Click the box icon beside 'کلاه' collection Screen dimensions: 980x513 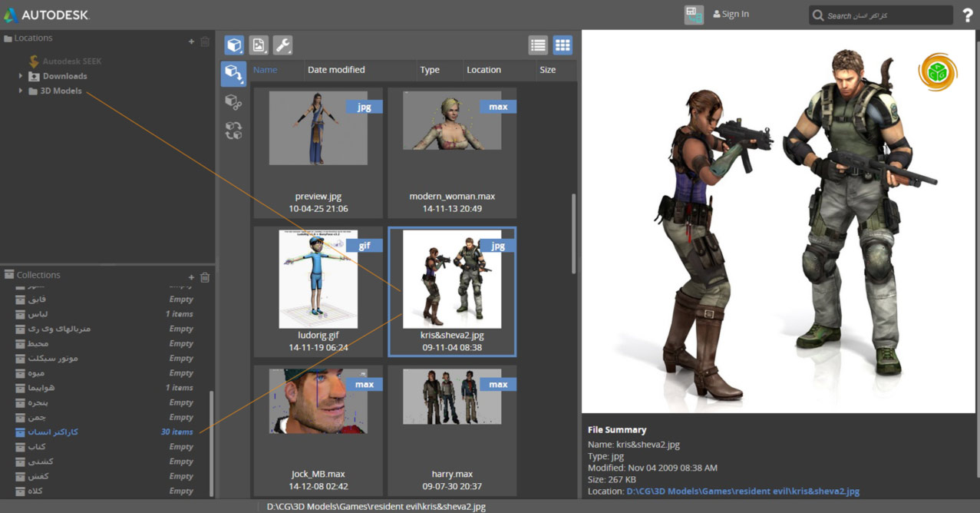click(20, 491)
